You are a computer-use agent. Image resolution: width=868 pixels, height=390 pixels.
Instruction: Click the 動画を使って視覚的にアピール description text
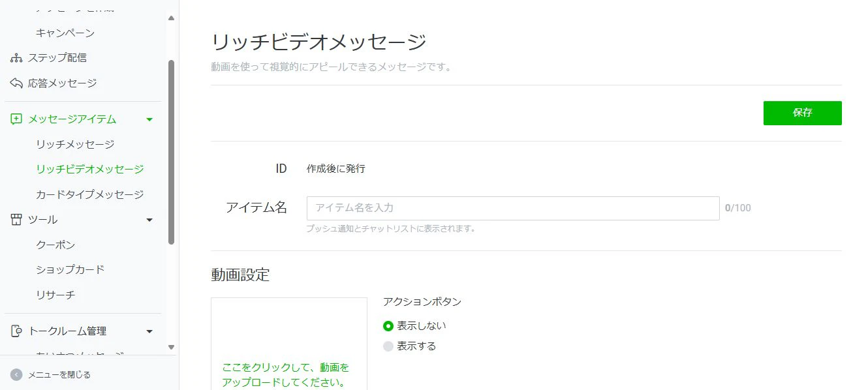coord(331,67)
